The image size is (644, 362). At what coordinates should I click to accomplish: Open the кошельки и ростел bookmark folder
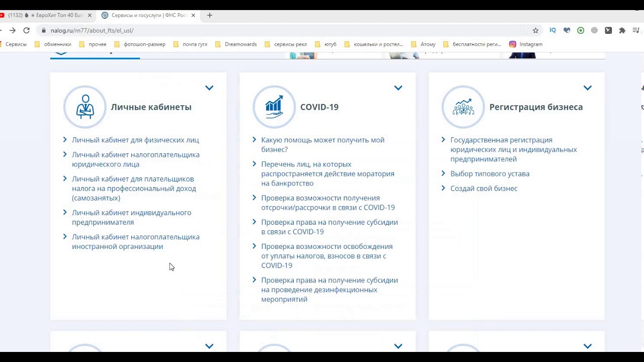(x=374, y=44)
